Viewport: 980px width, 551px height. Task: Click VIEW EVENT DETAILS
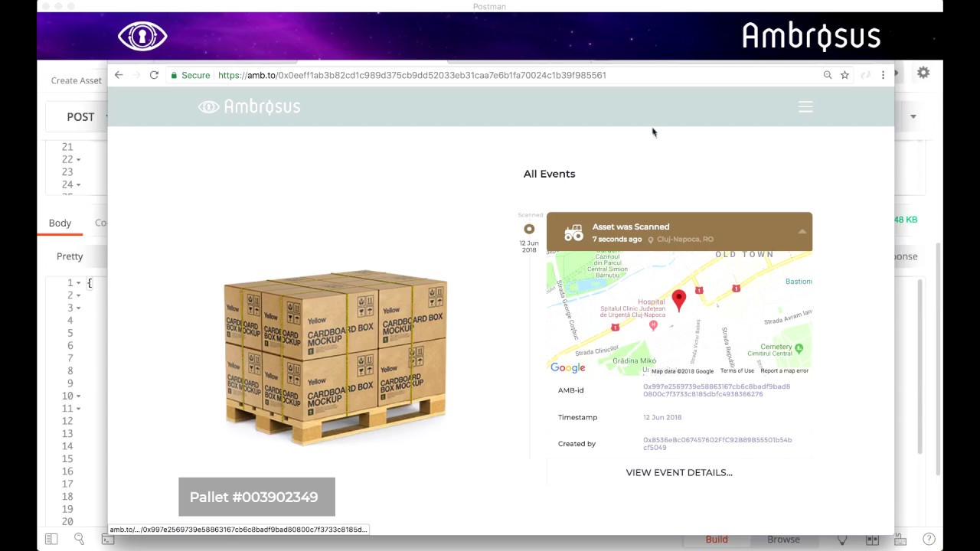click(679, 472)
